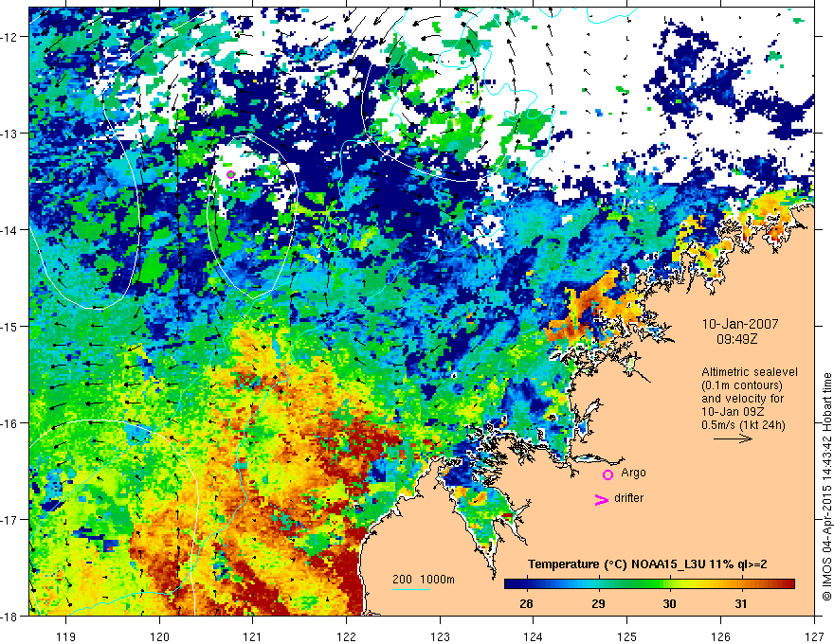Click color bar tick label '28'

tap(526, 604)
